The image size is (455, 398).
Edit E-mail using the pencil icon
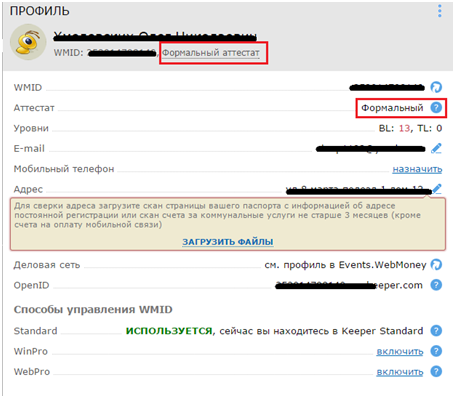pyautogui.click(x=436, y=148)
